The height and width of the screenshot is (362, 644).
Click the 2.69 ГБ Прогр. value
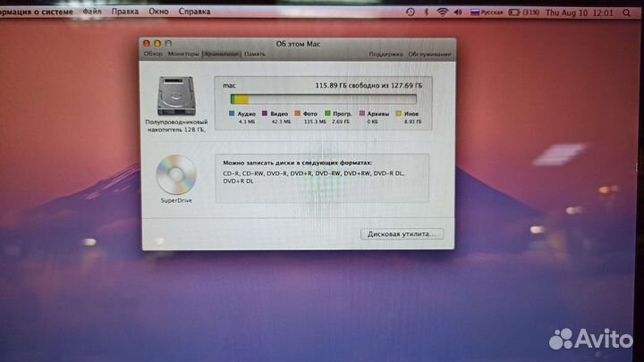point(341,122)
